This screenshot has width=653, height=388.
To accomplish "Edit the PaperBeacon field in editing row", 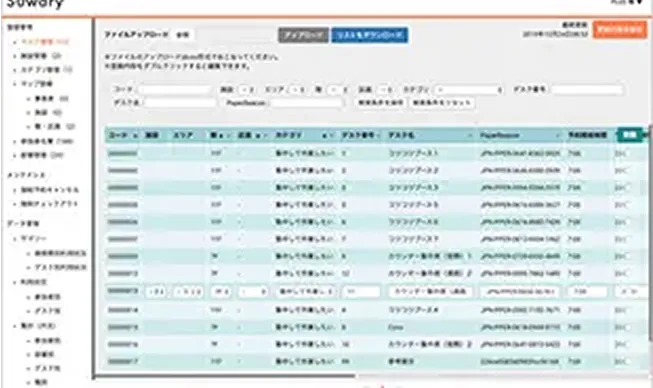I will coord(519,292).
